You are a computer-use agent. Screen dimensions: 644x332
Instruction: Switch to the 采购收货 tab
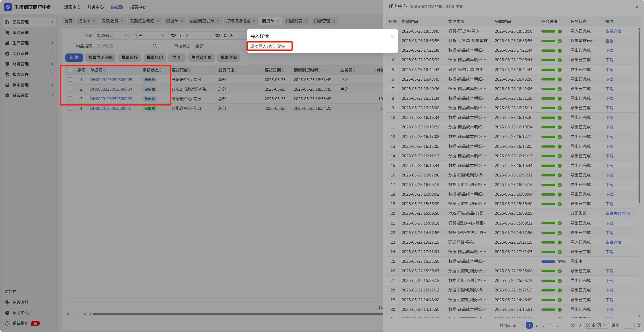110,21
